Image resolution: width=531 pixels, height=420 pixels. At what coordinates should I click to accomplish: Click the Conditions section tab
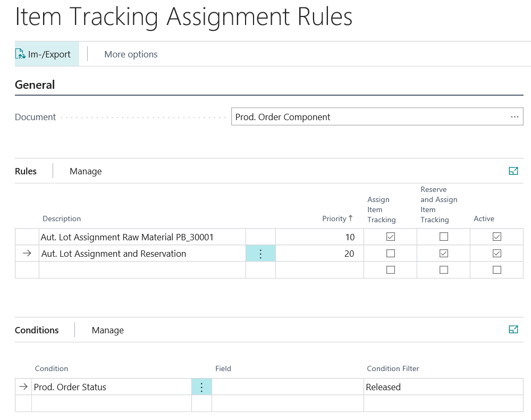point(37,330)
